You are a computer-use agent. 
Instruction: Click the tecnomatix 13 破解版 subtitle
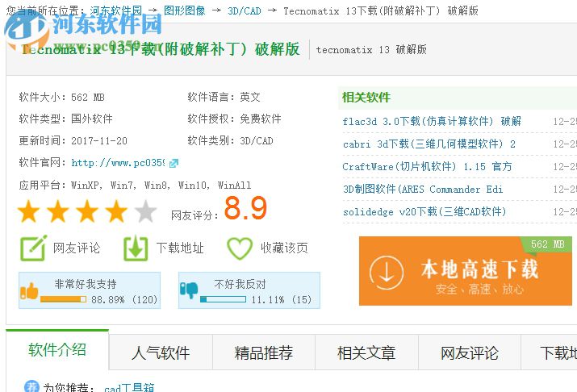[x=371, y=50]
